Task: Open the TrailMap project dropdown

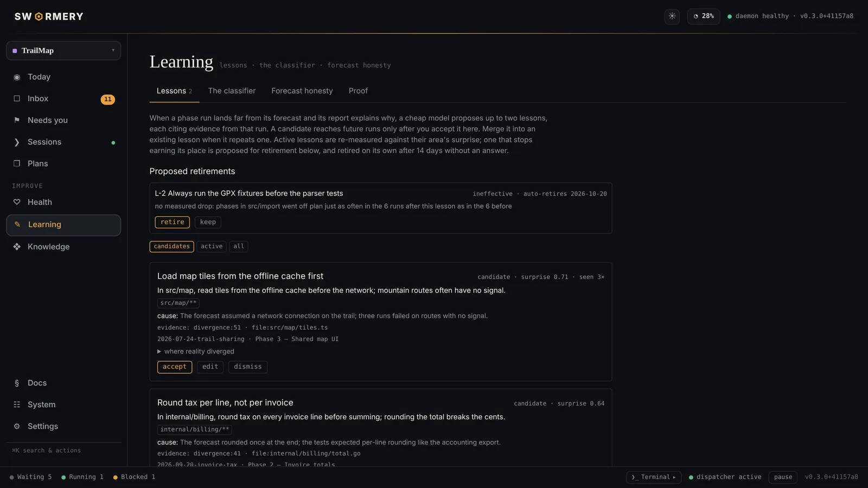Action: pos(63,50)
